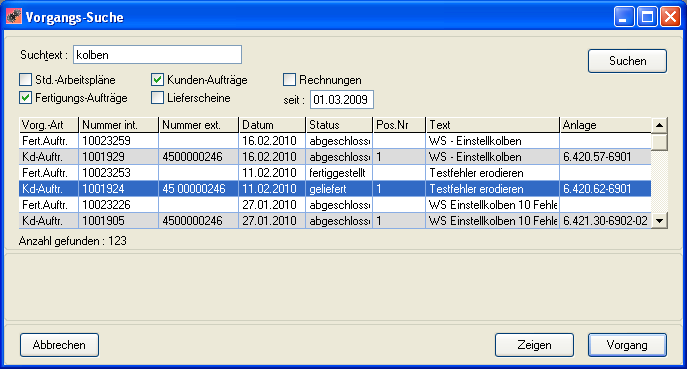Select row with internal number 1001929
This screenshot has width=687, height=369.
click(x=335, y=157)
